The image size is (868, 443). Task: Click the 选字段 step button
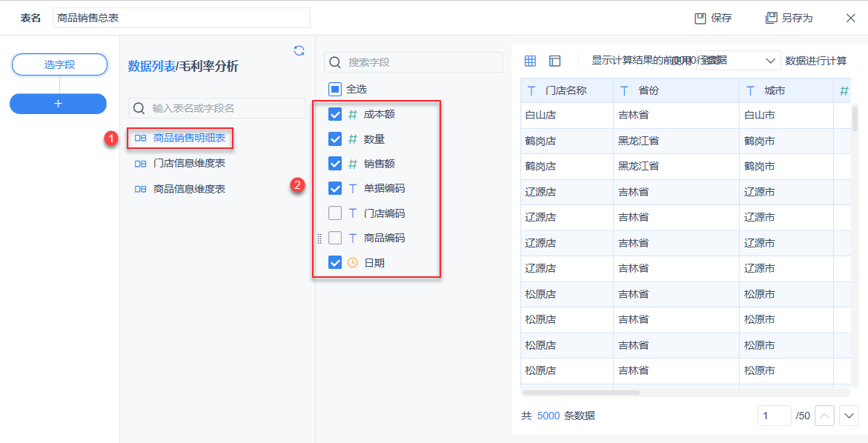pos(59,64)
